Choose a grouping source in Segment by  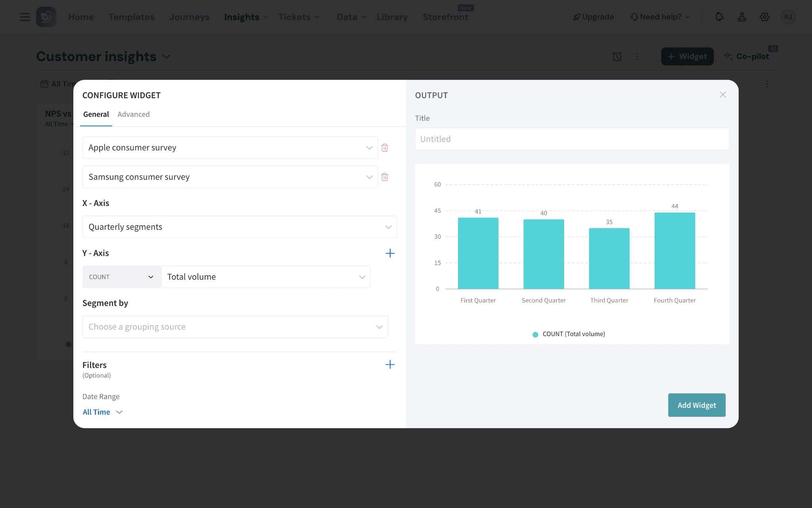click(235, 327)
